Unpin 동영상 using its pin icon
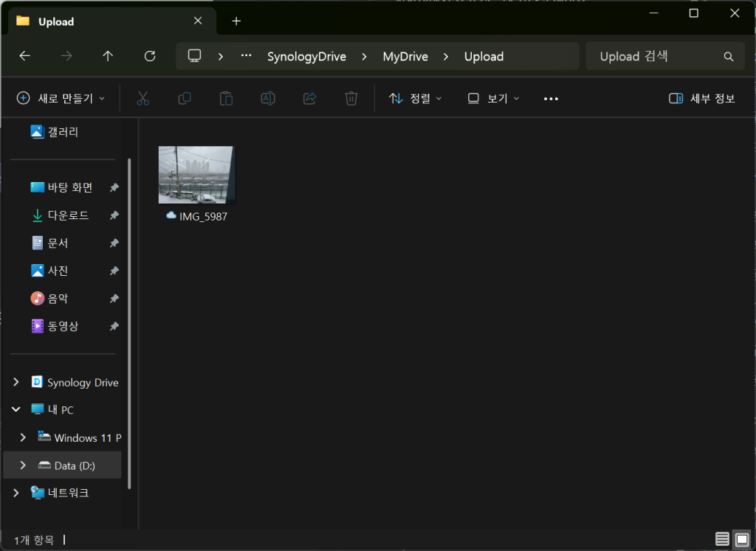Viewport: 756px width, 551px height. click(x=114, y=327)
